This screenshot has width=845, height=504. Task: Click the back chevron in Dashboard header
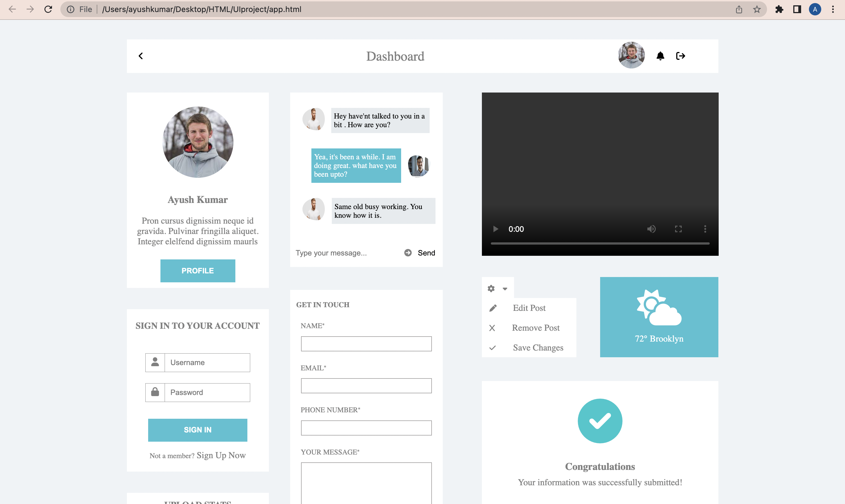(x=141, y=56)
